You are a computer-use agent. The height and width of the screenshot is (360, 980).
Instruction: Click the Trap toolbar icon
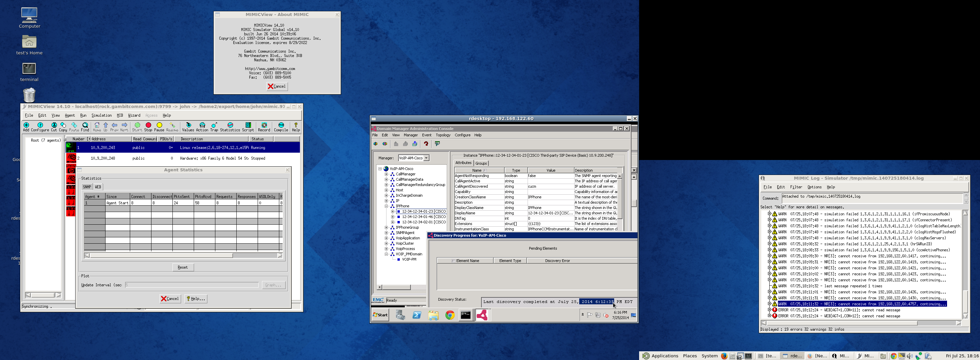click(214, 127)
